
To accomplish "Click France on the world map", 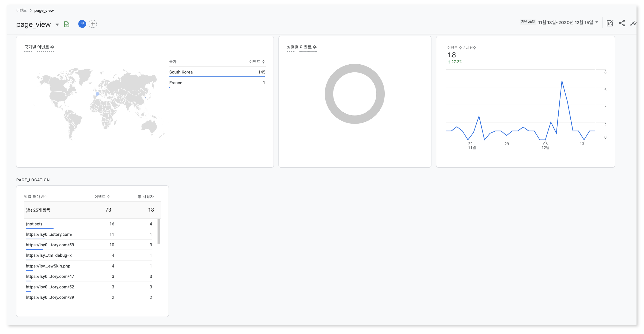I will coord(97,94).
